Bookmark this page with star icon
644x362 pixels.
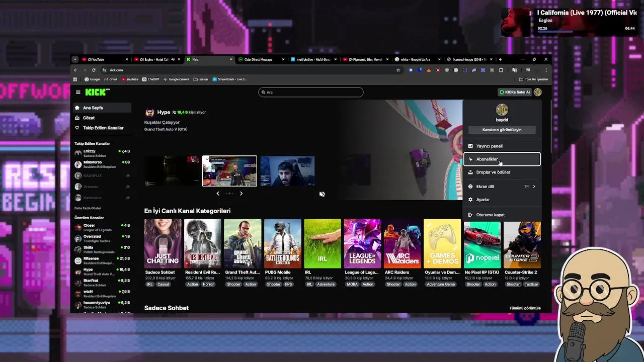(x=398, y=70)
